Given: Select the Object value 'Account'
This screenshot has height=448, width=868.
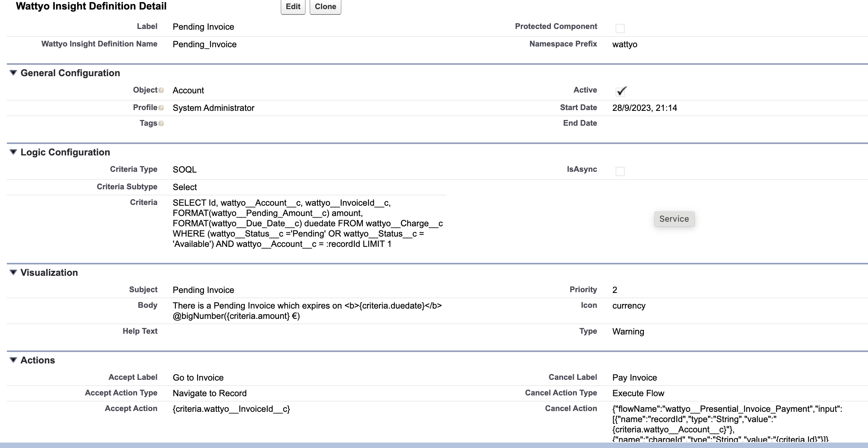Looking at the screenshot, I should point(188,90).
